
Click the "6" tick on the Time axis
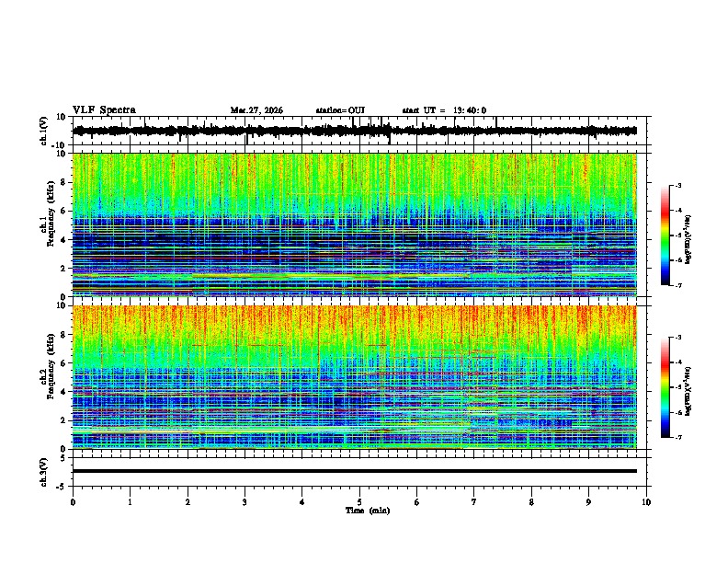417,502
